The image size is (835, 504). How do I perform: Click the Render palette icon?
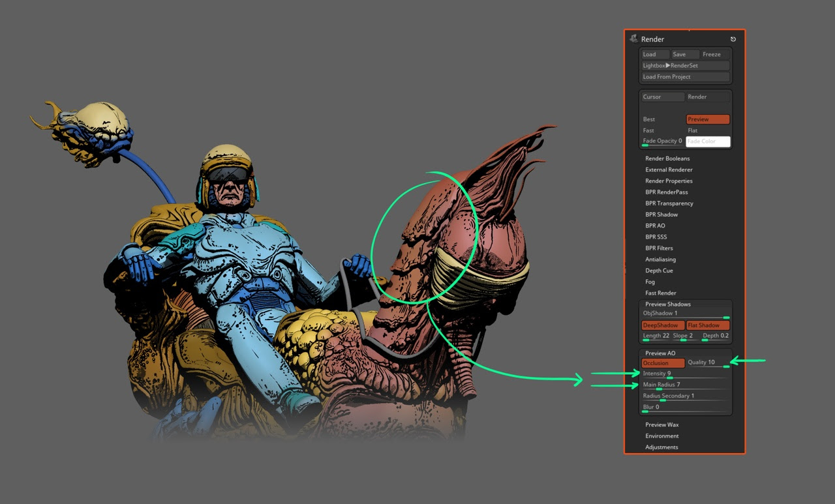pos(633,39)
